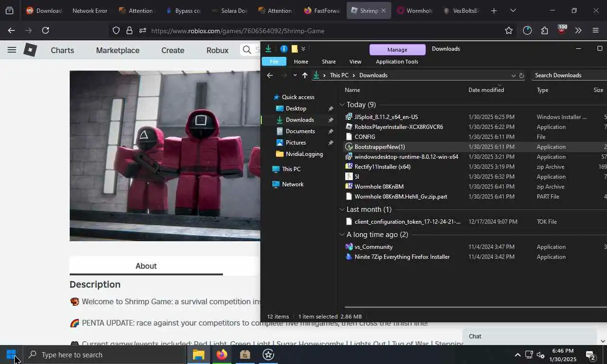Open the Firefox application menu
This screenshot has width=607, height=364.
coord(596,30)
